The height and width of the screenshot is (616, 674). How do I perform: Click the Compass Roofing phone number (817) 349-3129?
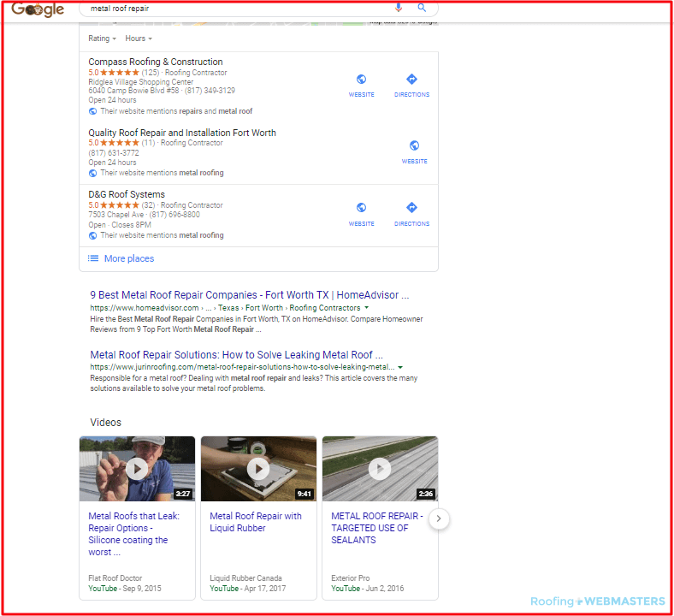210,91
